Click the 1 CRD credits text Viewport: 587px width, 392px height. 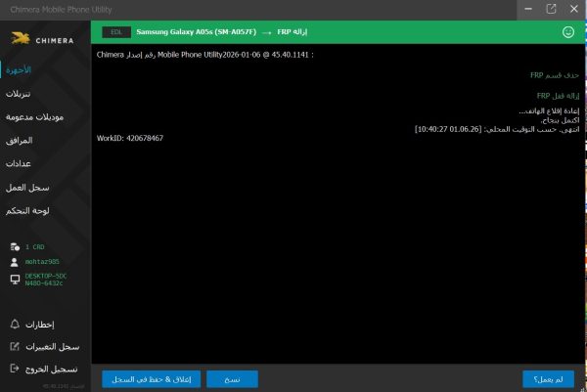(35, 247)
